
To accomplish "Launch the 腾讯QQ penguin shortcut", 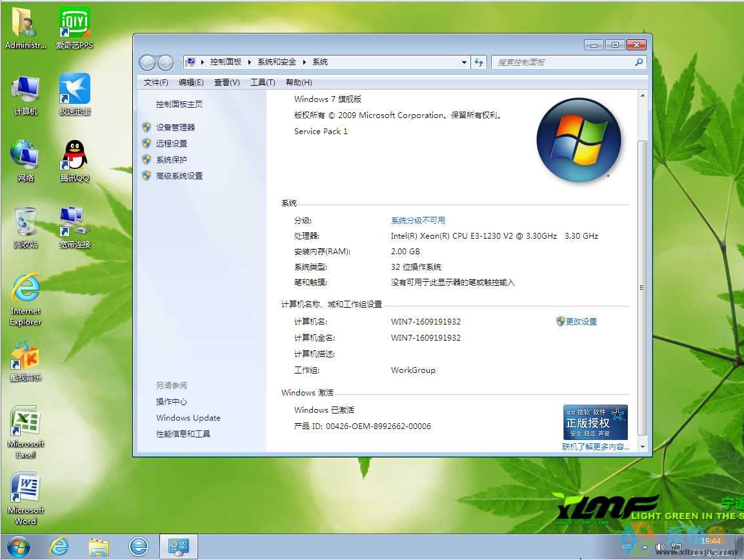I will coord(74,161).
